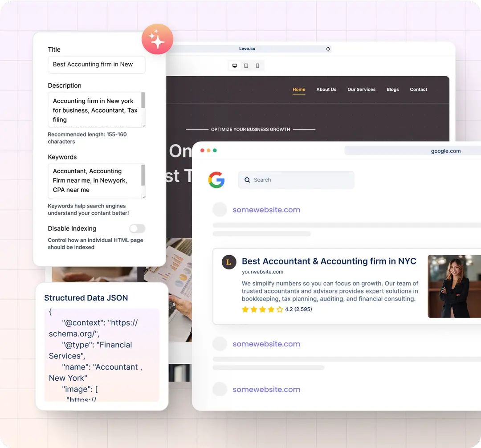Click the AI sparkle icon badge
This screenshot has width=481, height=448.
point(157,39)
